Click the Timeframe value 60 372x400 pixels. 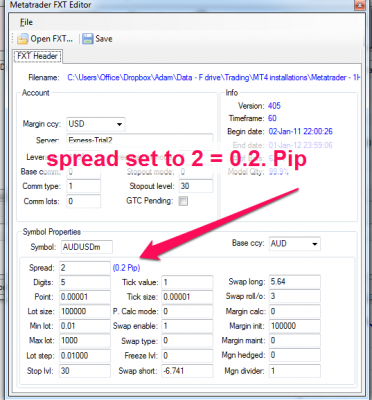coord(272,118)
